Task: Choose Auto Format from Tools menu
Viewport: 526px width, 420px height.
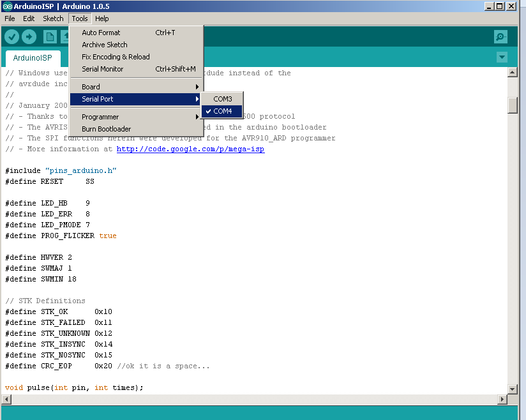Action: tap(136, 33)
